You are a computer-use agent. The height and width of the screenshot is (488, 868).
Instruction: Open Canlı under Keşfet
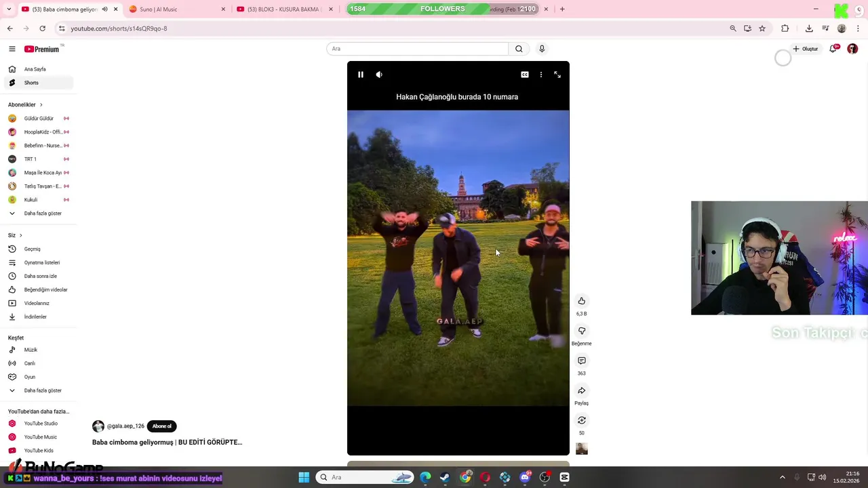[38, 363]
